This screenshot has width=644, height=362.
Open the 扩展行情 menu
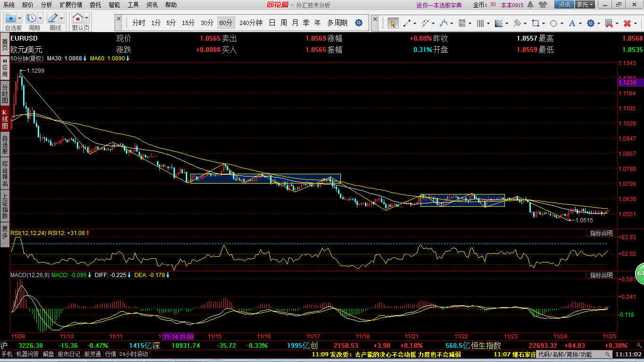click(71, 5)
